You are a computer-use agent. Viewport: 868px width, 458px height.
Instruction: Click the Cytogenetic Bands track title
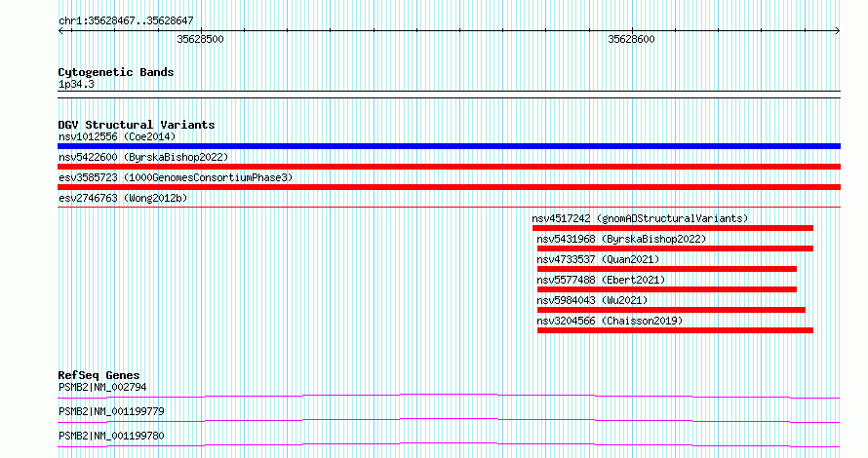point(116,72)
